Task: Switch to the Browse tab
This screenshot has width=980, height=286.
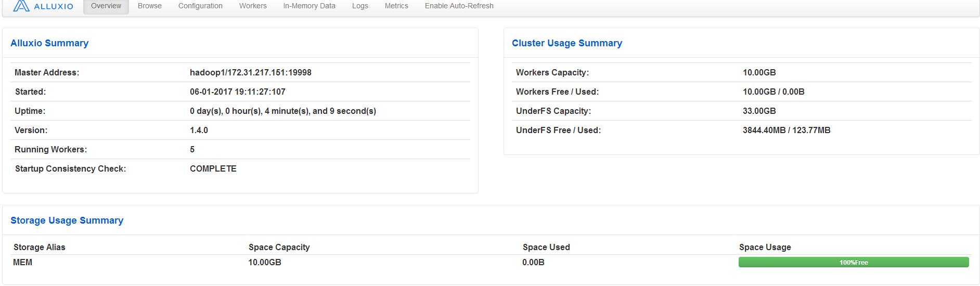Action: pyautogui.click(x=150, y=6)
